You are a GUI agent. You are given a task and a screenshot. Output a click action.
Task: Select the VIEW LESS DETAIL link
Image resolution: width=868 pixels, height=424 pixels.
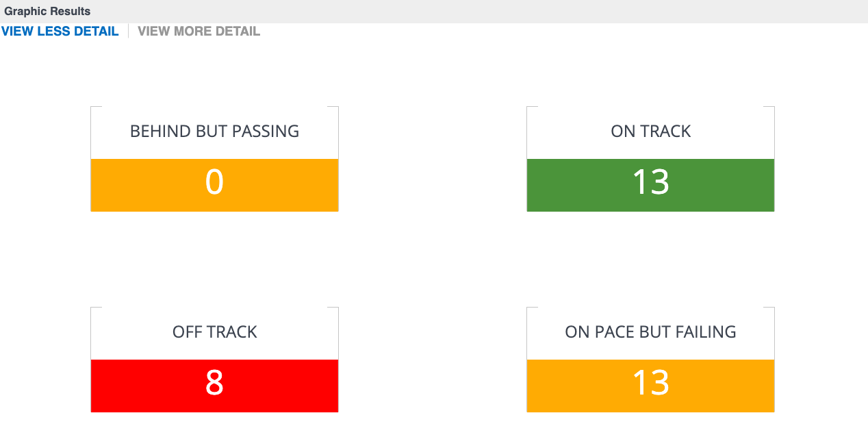60,31
